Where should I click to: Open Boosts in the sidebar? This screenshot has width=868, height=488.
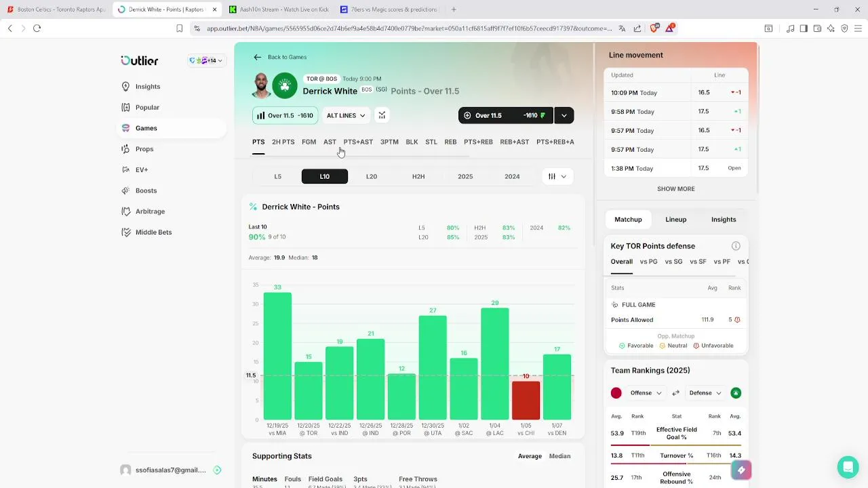(146, 190)
